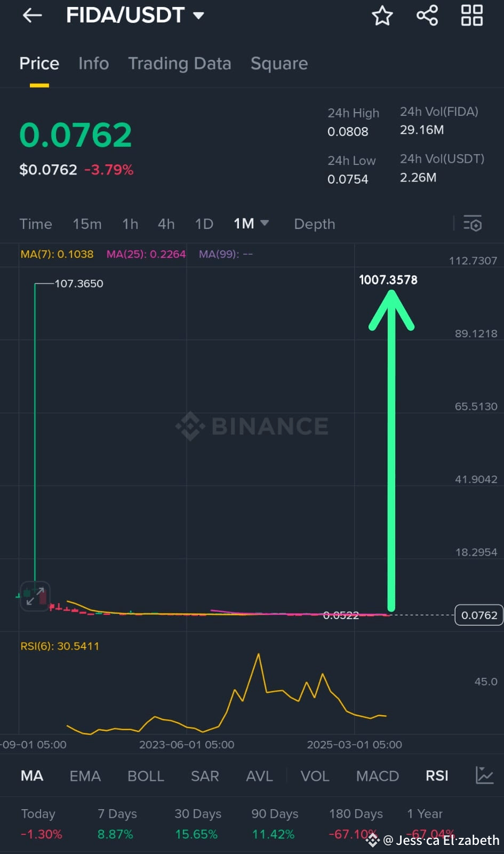The height and width of the screenshot is (854, 504).
Task: Toggle the RSI indicator
Action: 437,776
